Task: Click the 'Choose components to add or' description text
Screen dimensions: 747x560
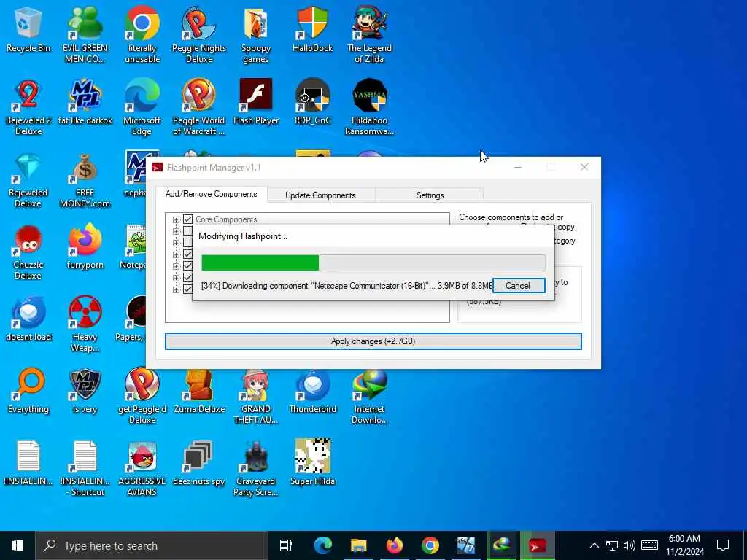Action: click(511, 217)
